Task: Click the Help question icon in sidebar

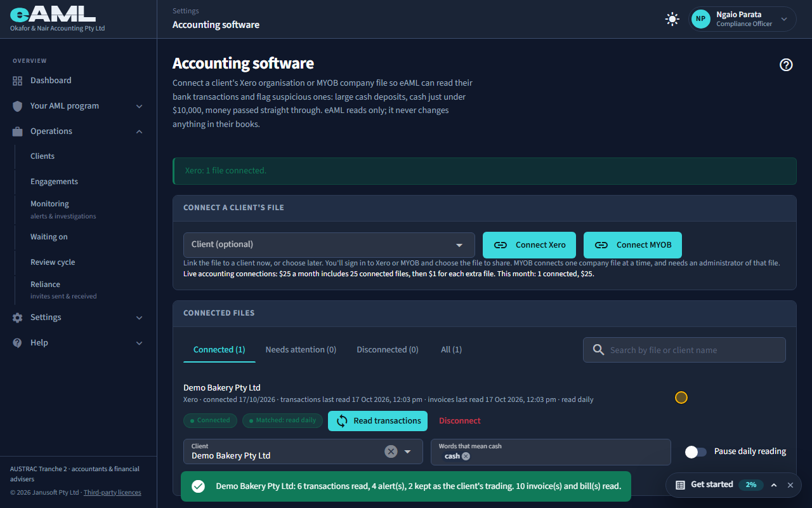Action: point(18,343)
